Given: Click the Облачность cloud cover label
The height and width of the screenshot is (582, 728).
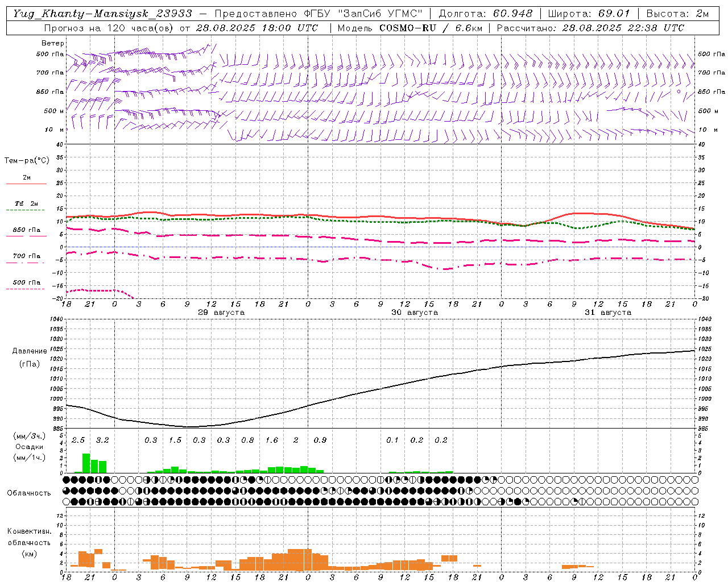Looking at the screenshot, I should pos(29,493).
